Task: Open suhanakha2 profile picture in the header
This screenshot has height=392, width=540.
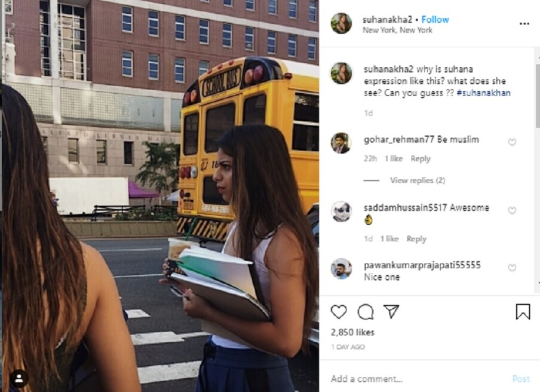Action: pos(341,23)
